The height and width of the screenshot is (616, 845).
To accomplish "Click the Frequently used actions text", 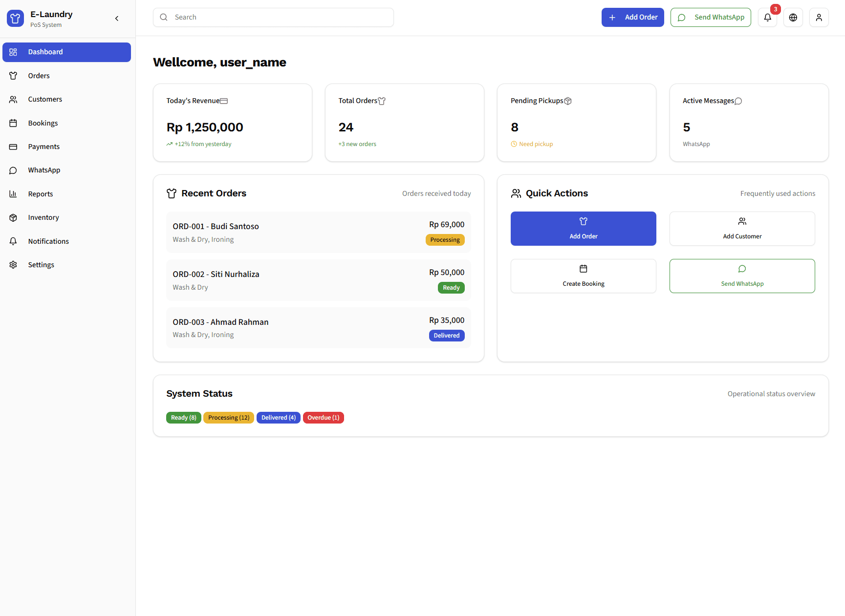I will (778, 193).
